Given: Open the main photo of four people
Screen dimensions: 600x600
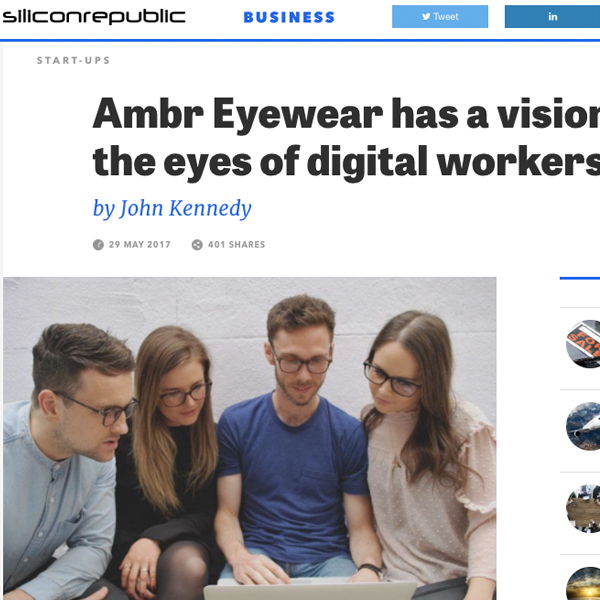Looking at the screenshot, I should coord(249,439).
